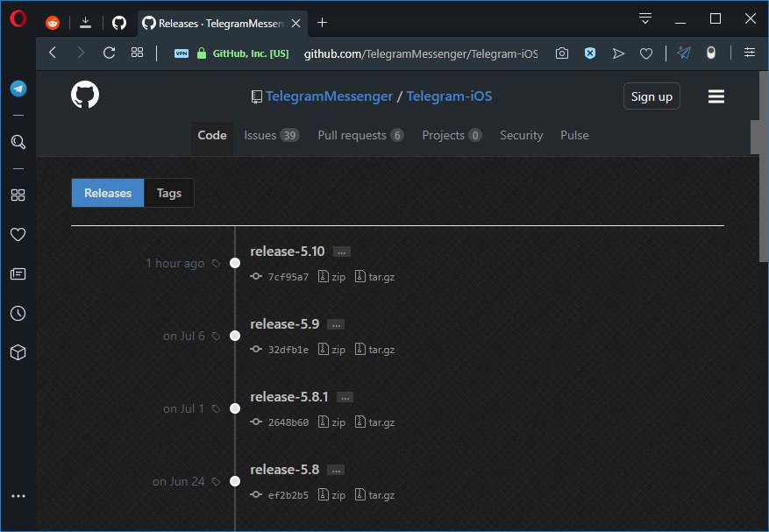Click the GitHub Octocat logo
The width and height of the screenshot is (769, 532).
85,95
